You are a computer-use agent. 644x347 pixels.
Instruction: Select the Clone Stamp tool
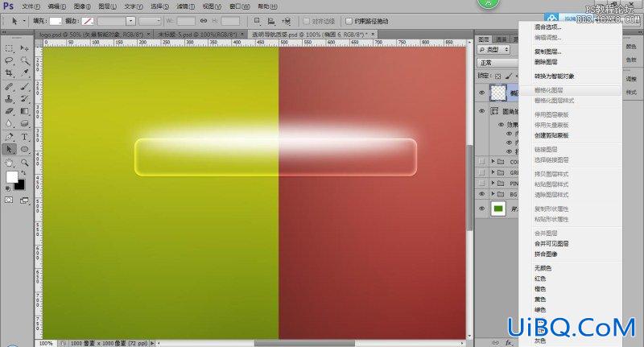9,99
